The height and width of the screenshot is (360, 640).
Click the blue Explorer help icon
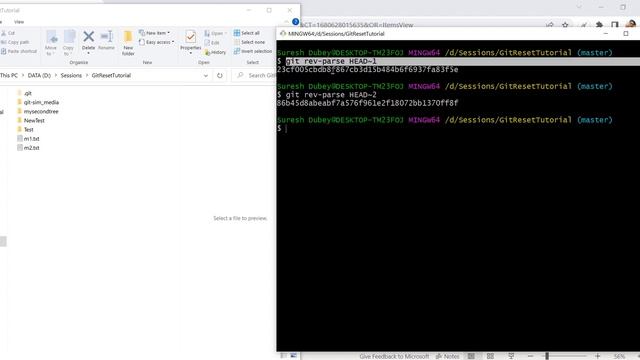pyautogui.click(x=296, y=22)
